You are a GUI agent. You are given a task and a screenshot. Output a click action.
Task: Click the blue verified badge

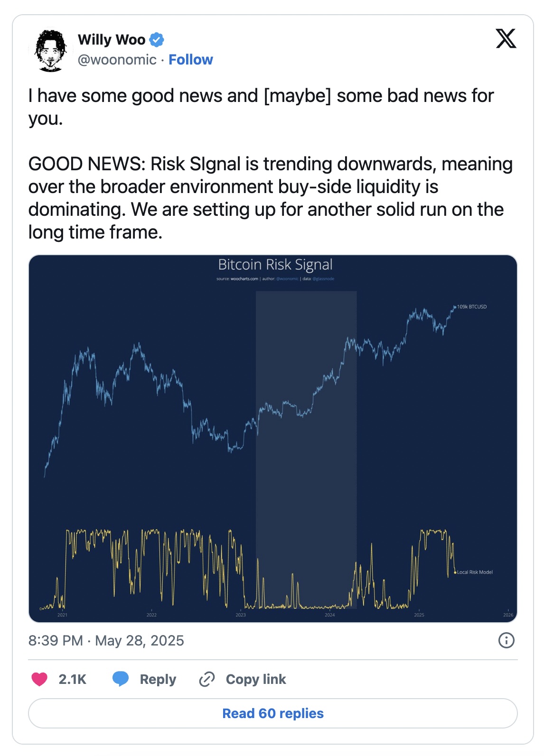point(157,40)
